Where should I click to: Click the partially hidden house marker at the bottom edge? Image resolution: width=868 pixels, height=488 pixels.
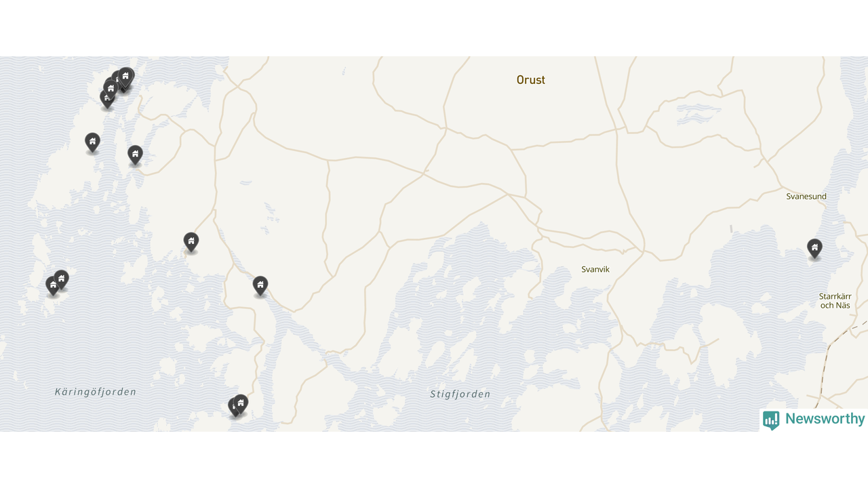pos(233,407)
